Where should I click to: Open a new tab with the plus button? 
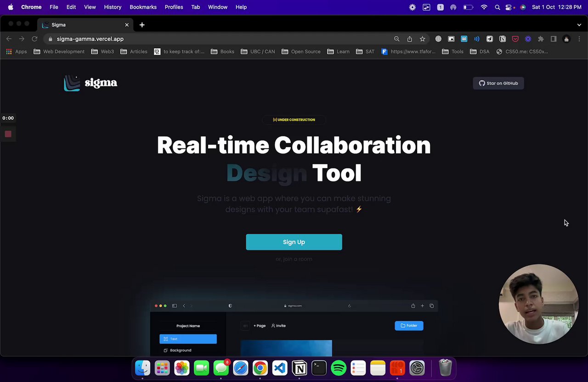[142, 25]
